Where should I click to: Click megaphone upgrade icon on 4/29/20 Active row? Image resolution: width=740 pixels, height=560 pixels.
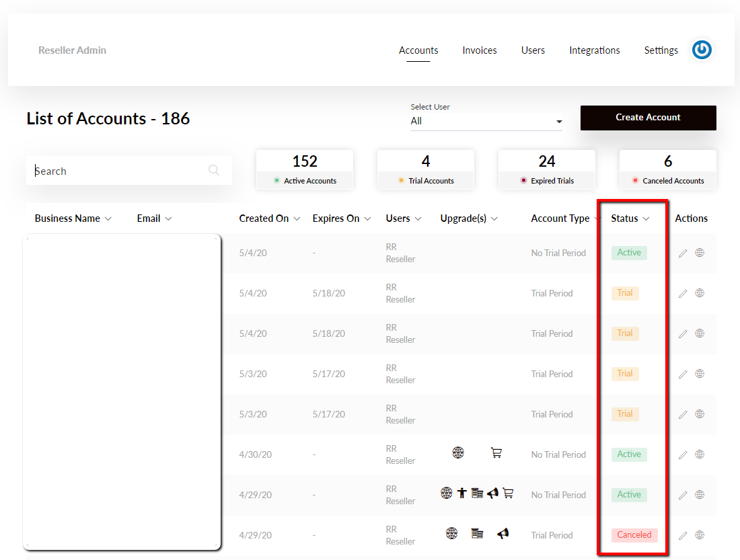tap(492, 493)
